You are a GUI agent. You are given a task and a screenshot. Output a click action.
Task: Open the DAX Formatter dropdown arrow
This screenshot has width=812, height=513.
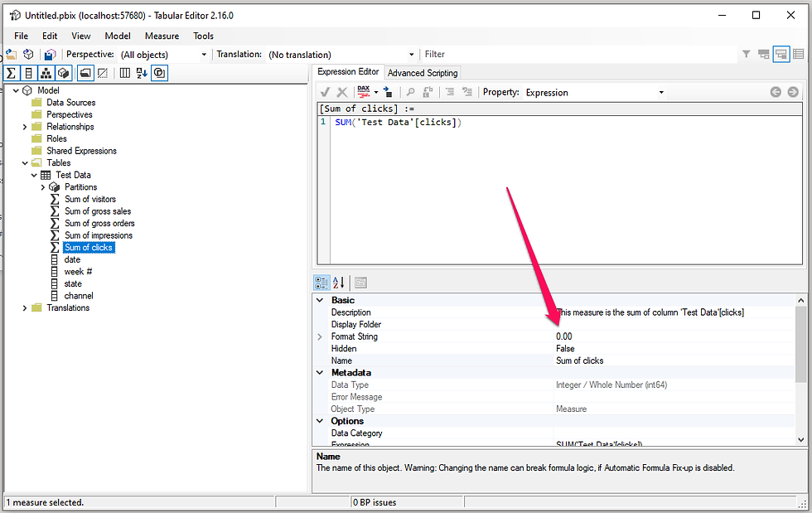pyautogui.click(x=376, y=93)
